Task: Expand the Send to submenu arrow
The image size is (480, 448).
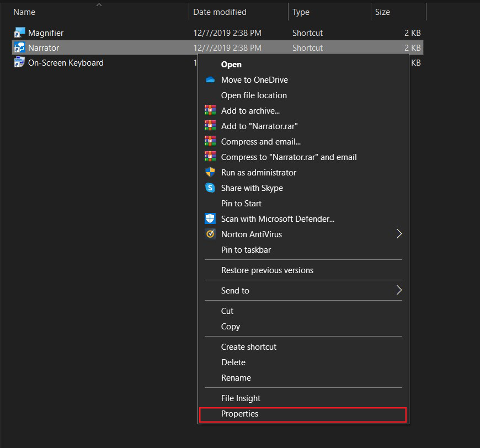Action: click(x=399, y=290)
